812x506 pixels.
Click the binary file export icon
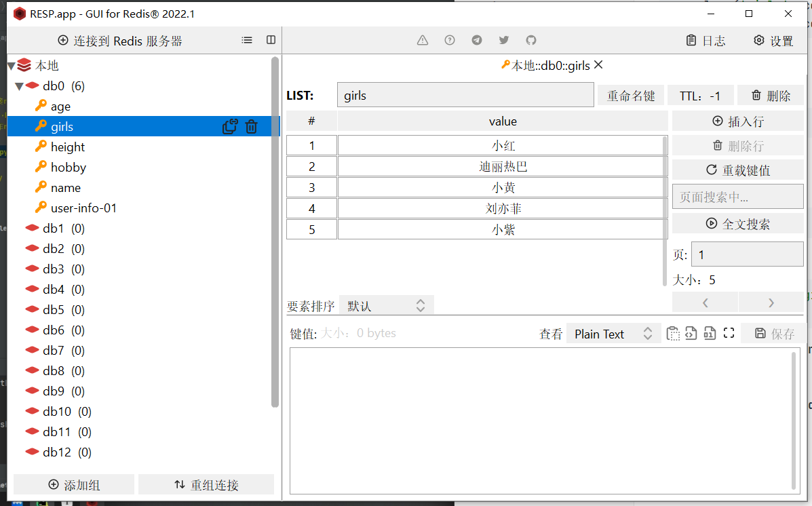point(710,334)
